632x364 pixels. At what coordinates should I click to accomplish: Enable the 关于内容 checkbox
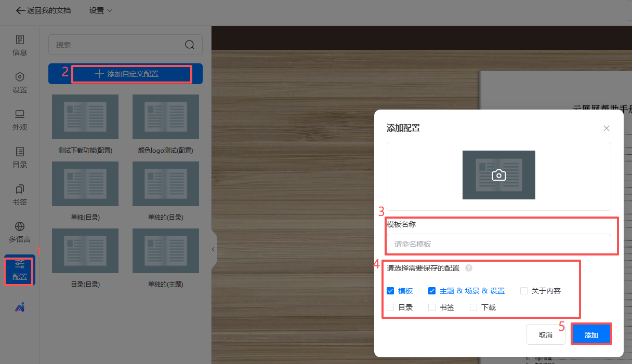524,291
